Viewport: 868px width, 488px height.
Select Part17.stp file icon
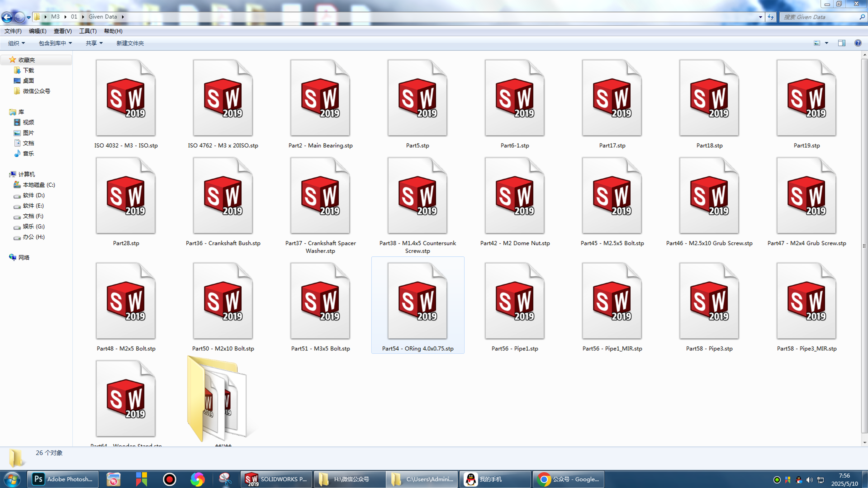[612, 98]
